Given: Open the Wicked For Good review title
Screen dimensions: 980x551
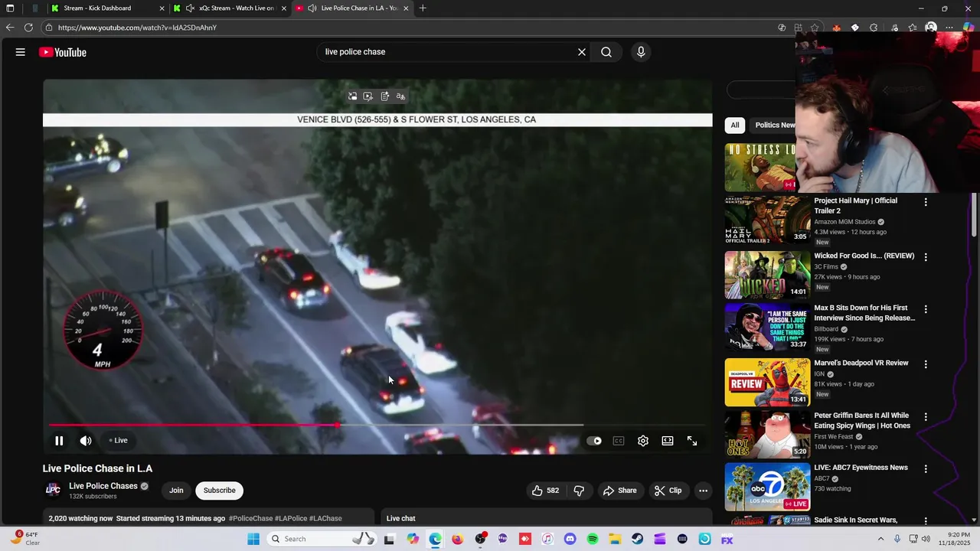Looking at the screenshot, I should tap(864, 256).
